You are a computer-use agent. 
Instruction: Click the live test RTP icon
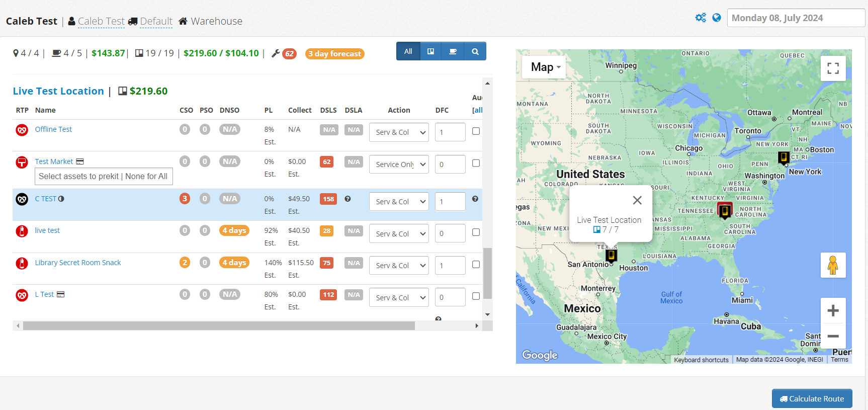pos(22,231)
